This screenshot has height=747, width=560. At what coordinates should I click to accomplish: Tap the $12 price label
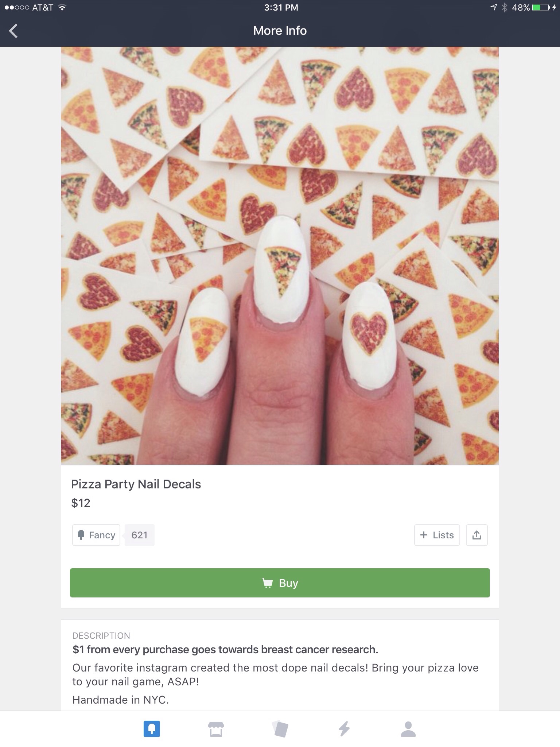tap(81, 503)
